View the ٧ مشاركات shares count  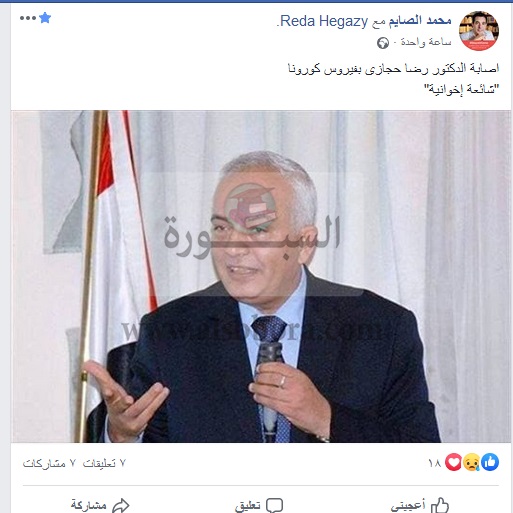tap(49, 463)
